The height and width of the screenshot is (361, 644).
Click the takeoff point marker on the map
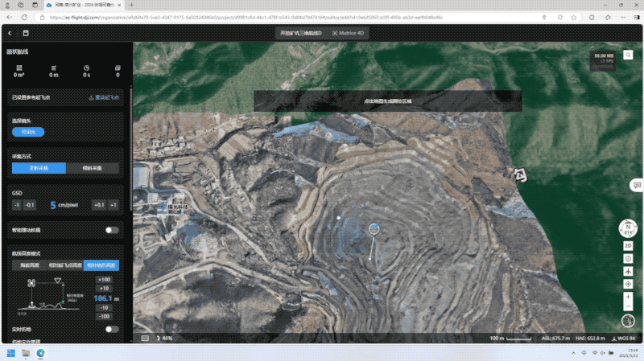coord(374,229)
